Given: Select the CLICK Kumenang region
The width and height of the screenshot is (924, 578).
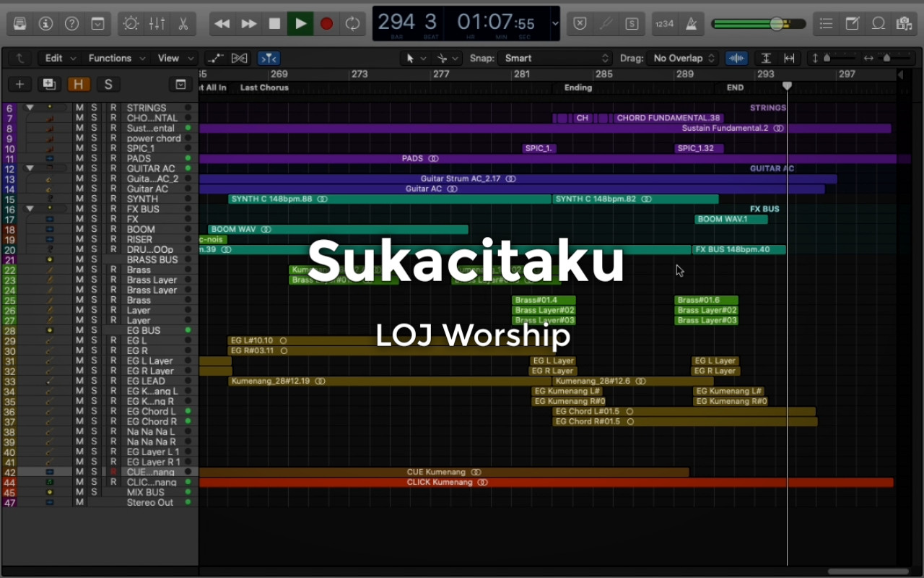Looking at the screenshot, I should point(546,482).
